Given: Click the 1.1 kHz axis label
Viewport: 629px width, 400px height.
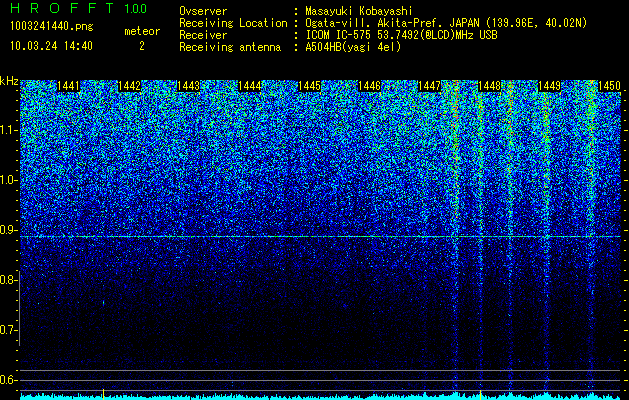Looking at the screenshot, I should tap(7, 130).
